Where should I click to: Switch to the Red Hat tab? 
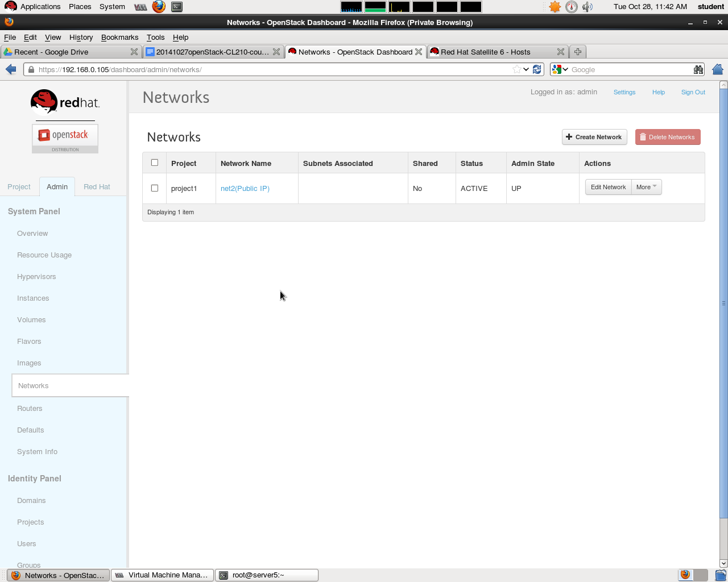point(97,186)
